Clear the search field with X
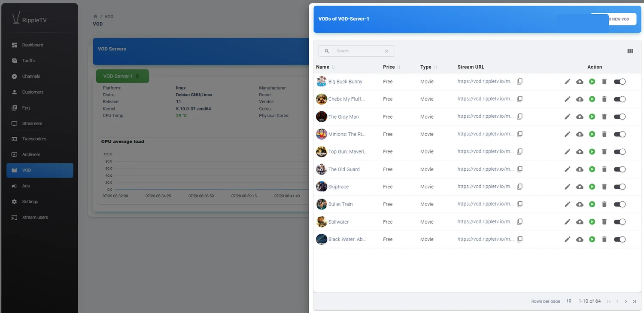This screenshot has height=313, width=644. coord(386,51)
